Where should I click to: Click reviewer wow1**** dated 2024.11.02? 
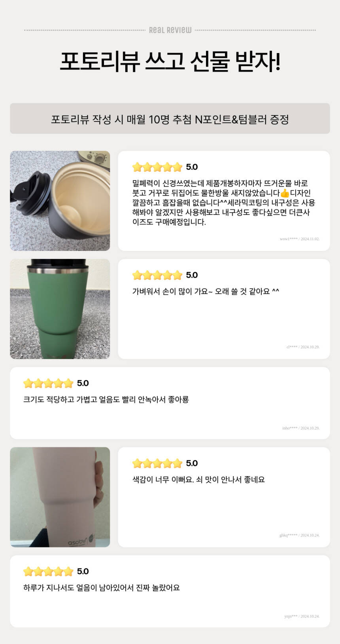pos(299,239)
